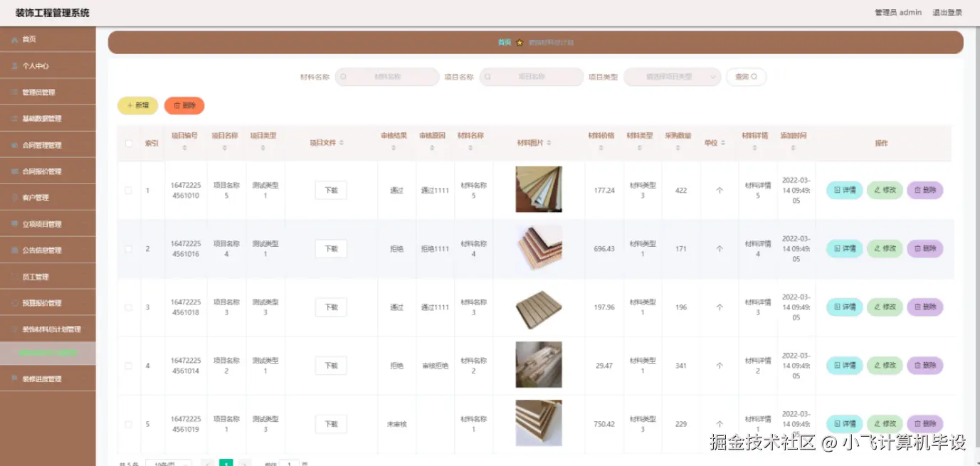980x466 pixels.
Task: Sort by 采购数量 column arrows
Action: 678,148
